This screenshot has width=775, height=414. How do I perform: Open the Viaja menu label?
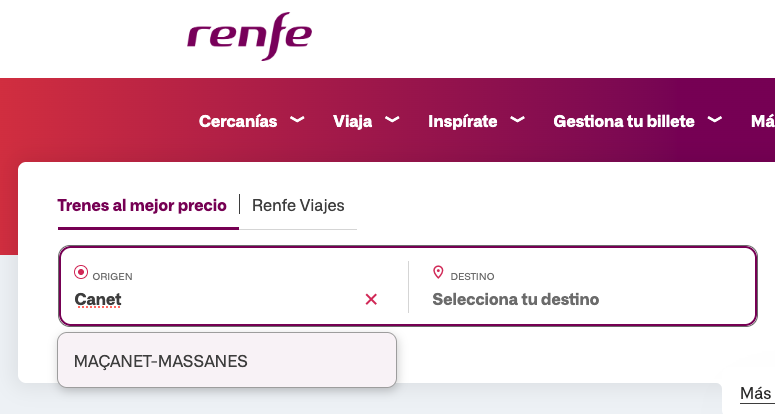coord(352,121)
